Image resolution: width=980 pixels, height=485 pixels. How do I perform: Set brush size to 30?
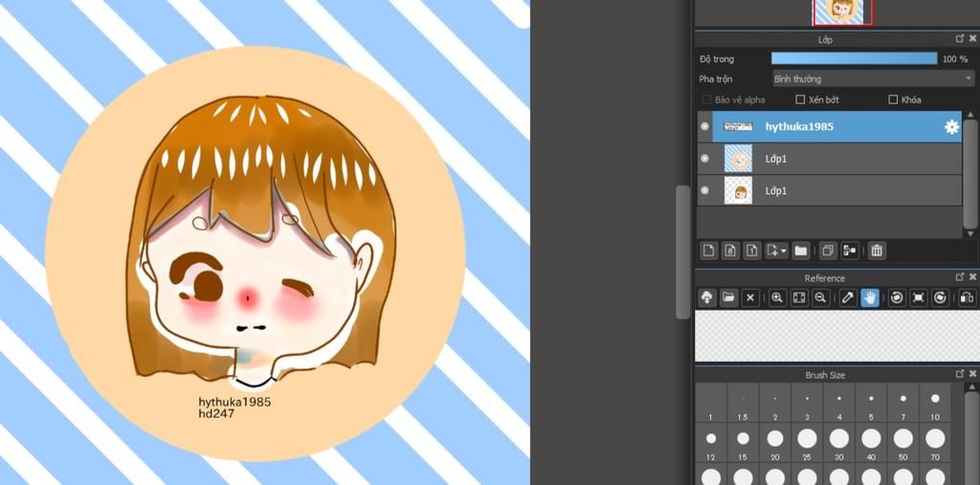(838, 443)
